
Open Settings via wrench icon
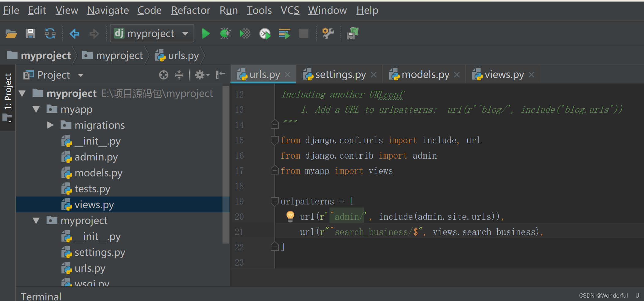(x=328, y=33)
